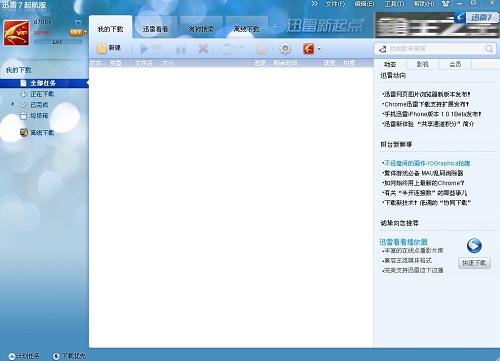Open the user status dropdown near username

(x=78, y=22)
